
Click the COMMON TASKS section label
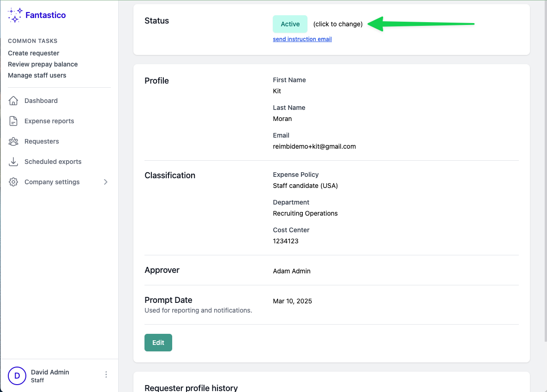pyautogui.click(x=32, y=41)
